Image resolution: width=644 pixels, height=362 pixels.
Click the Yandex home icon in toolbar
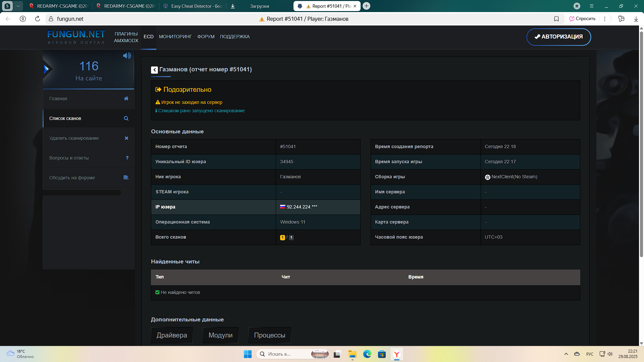click(x=23, y=19)
